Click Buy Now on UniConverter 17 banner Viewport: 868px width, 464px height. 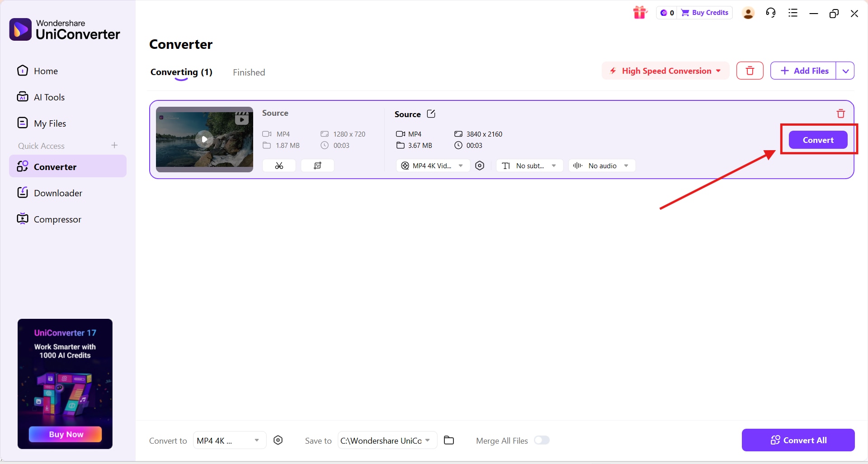(65, 434)
